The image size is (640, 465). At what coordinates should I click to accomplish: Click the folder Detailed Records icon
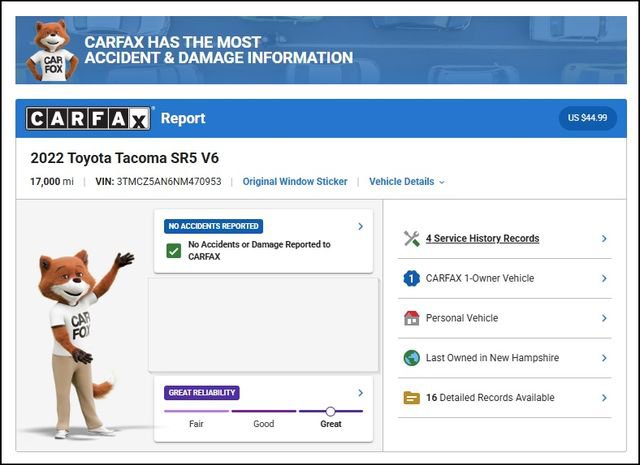click(411, 397)
